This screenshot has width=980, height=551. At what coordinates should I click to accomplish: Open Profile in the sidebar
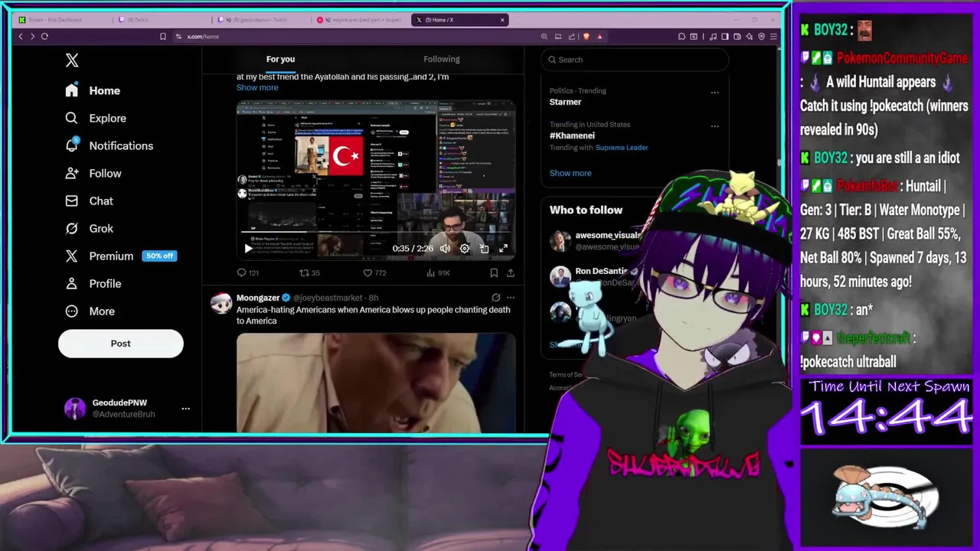click(x=94, y=283)
